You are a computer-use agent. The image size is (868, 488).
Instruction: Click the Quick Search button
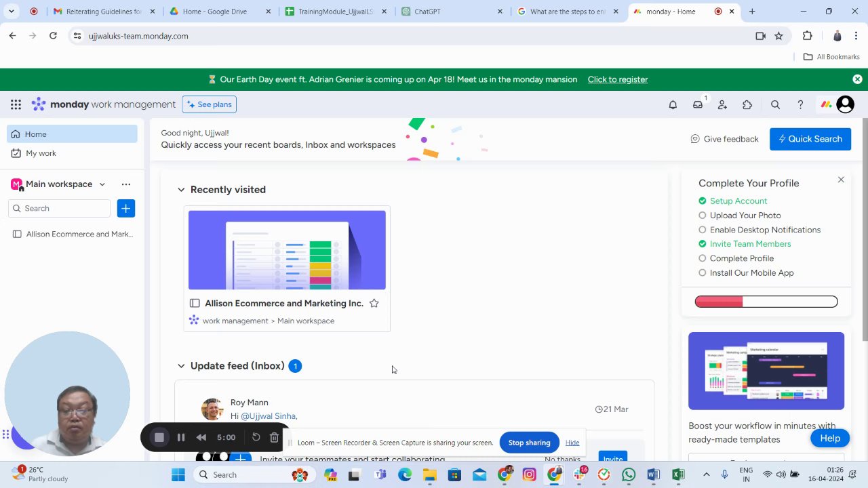(810, 139)
